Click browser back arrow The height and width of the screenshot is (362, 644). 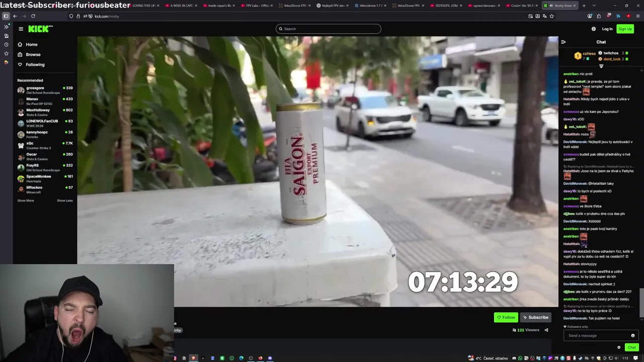(15, 16)
